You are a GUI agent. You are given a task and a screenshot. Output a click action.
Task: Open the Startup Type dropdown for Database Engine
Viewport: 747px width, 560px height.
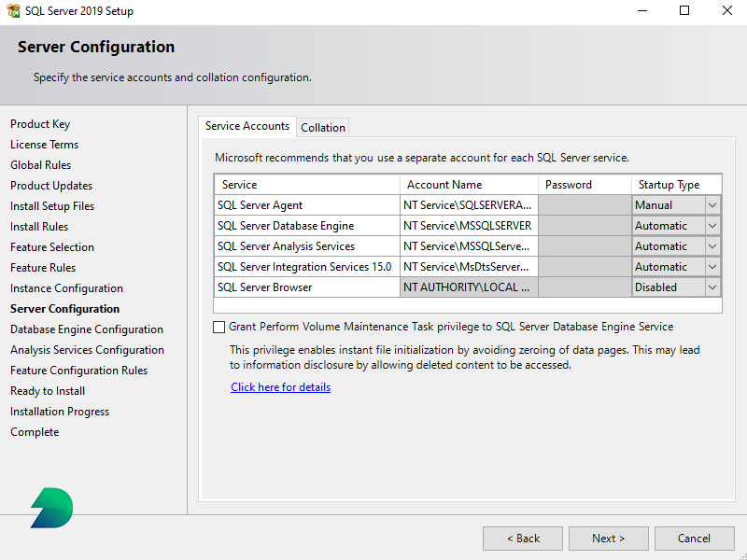tap(712, 225)
